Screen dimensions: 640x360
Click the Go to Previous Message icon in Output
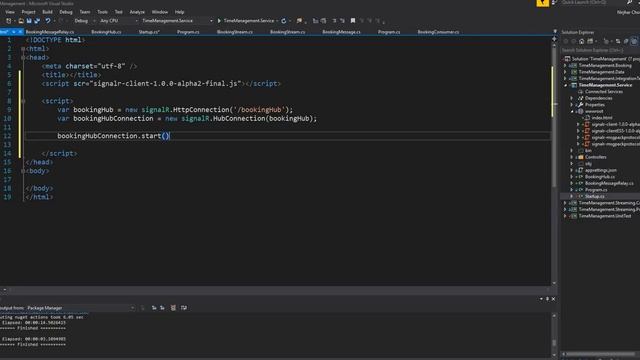tap(154, 308)
